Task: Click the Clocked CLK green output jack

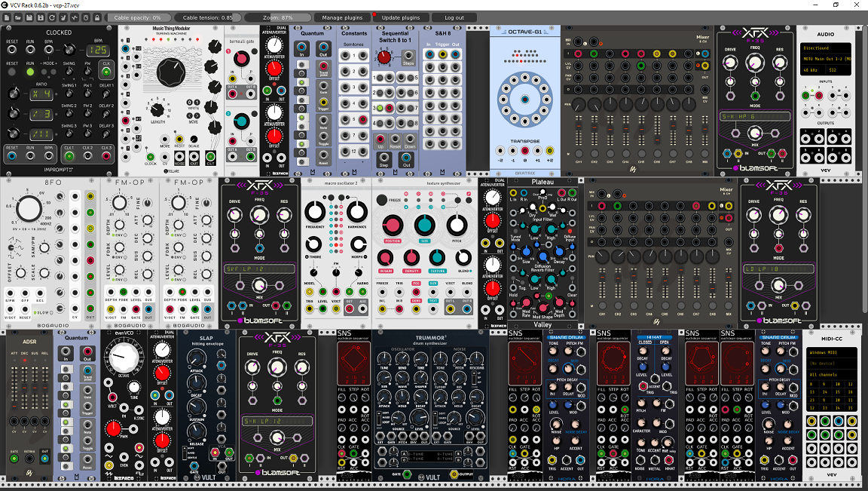Action: pos(106,71)
